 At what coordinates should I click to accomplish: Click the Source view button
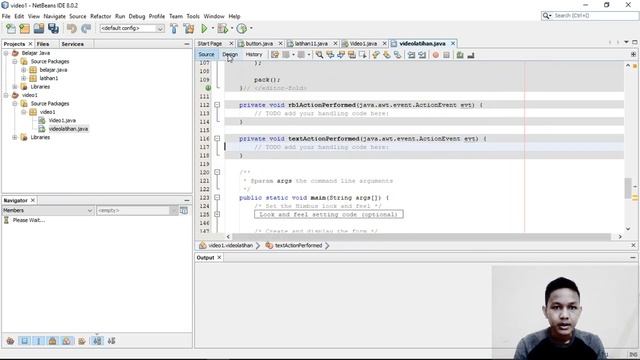(206, 54)
